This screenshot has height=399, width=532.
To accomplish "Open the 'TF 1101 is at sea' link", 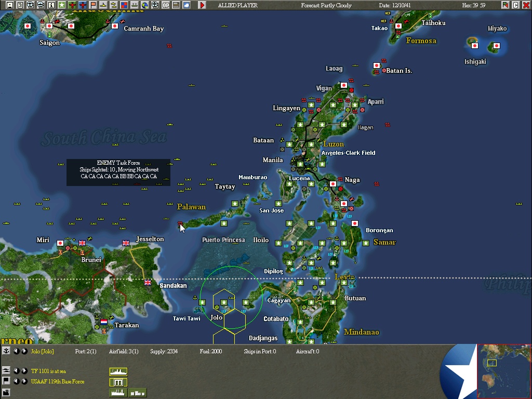I will pos(48,371).
